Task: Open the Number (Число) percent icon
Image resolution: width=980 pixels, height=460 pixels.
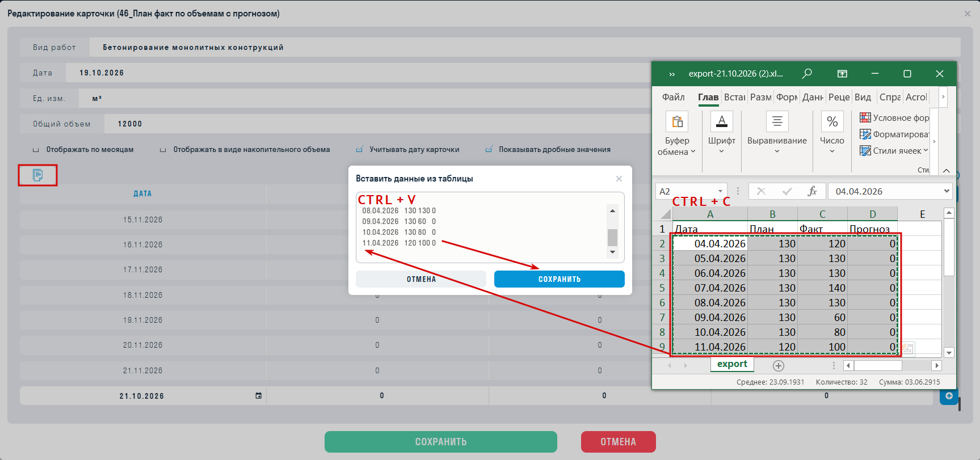Action: point(832,121)
